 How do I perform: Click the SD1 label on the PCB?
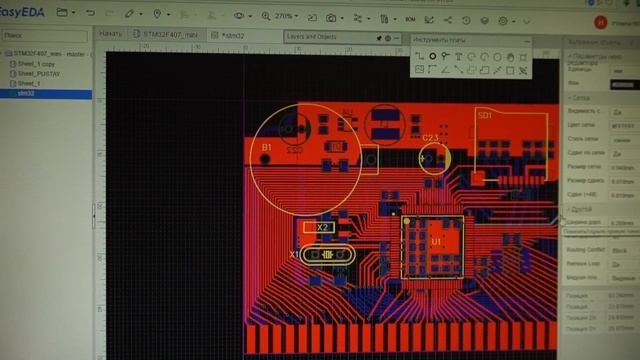(x=485, y=116)
